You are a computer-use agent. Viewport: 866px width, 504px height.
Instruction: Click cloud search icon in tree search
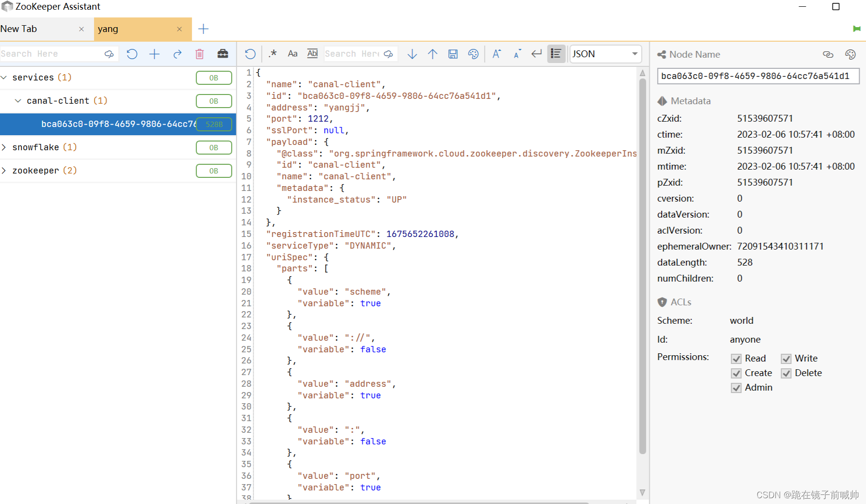click(109, 54)
